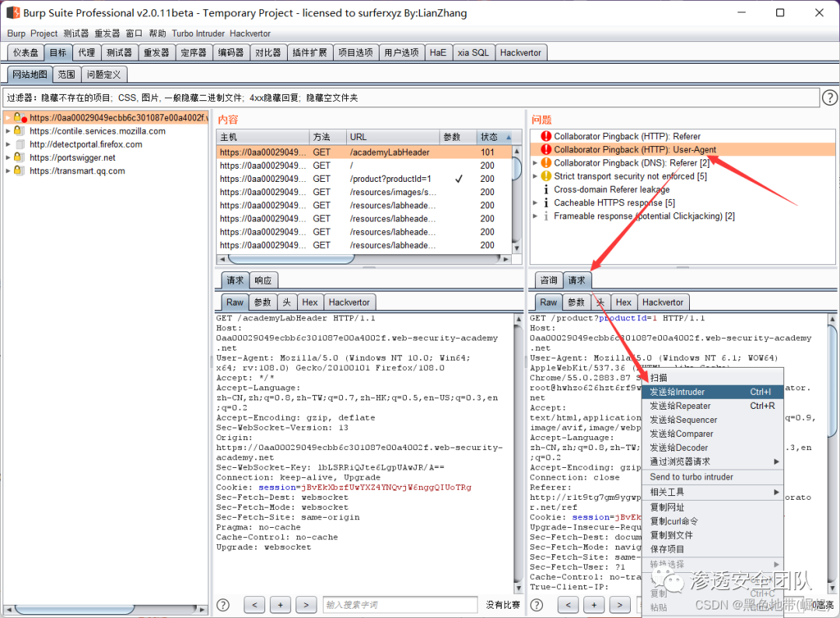Screen dimensions: 840x618
Task: Click the lock icon beside contile.services.mozilla.com
Action: [19, 131]
